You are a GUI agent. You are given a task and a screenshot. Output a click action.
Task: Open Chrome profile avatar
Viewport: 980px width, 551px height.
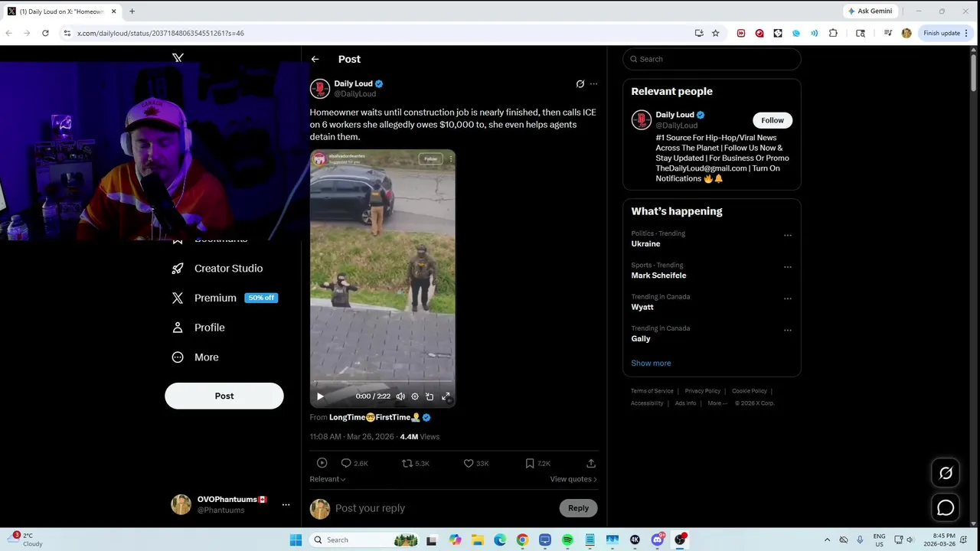point(906,33)
